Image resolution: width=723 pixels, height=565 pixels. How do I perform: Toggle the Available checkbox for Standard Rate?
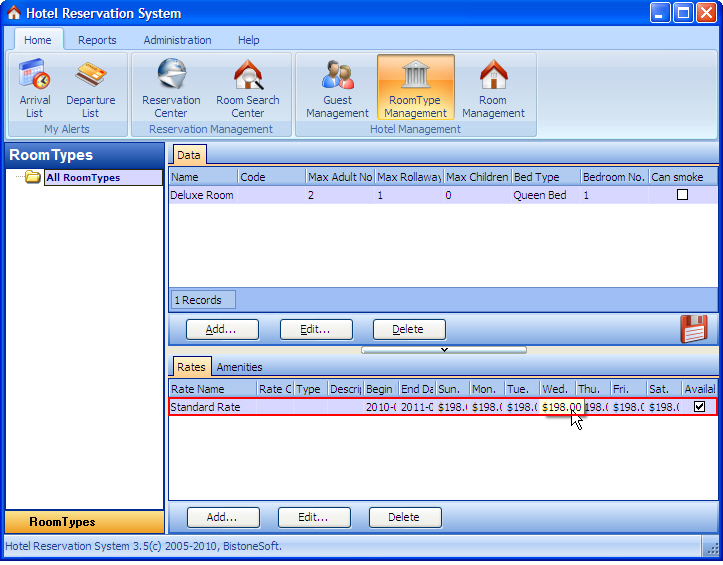coord(699,407)
